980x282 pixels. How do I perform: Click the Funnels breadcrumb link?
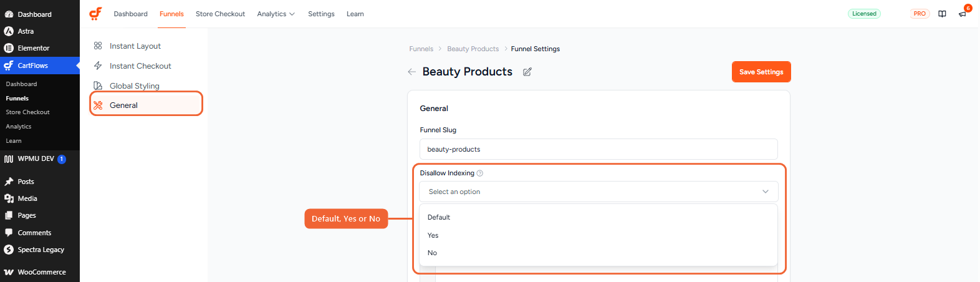pos(421,49)
